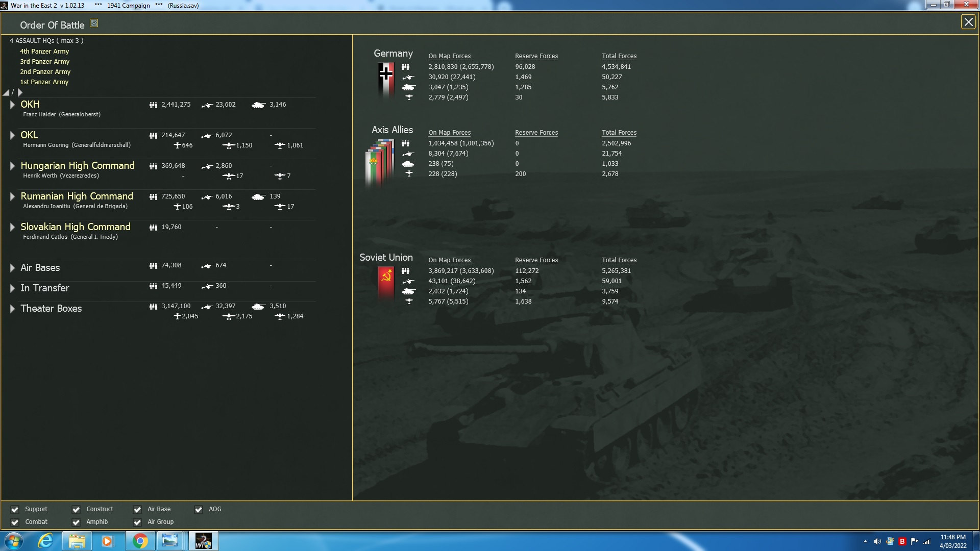980x551 pixels.
Task: Toggle the Air Base checkbox
Action: [137, 509]
